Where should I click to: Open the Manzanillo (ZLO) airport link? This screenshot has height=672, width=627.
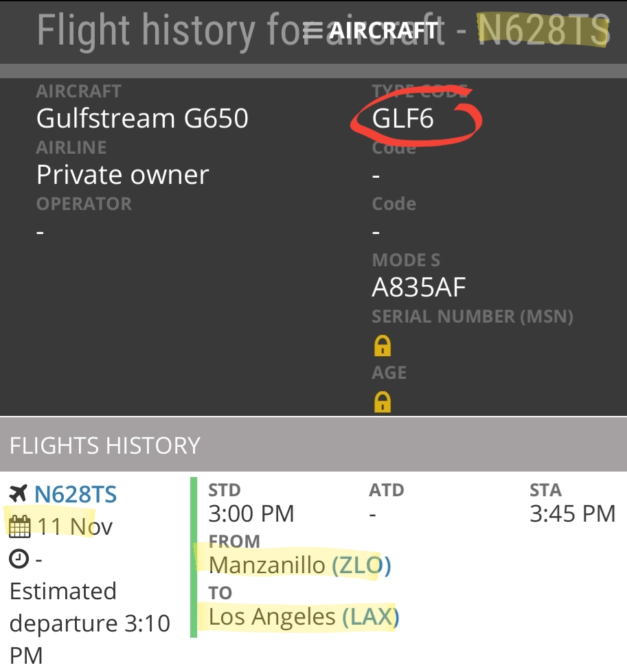click(x=299, y=565)
